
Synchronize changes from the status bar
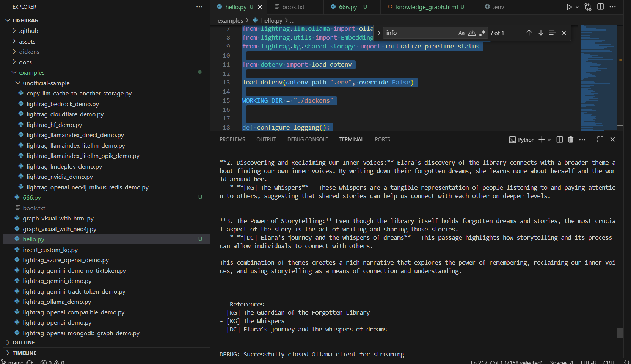(x=30, y=362)
